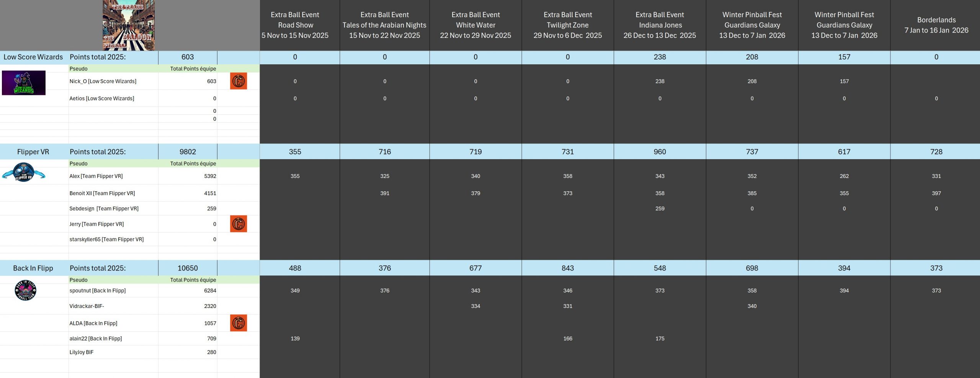Viewport: 980px width, 378px height.
Task: Select the spoutnut [Back In Flipp] cell
Action: click(98, 290)
